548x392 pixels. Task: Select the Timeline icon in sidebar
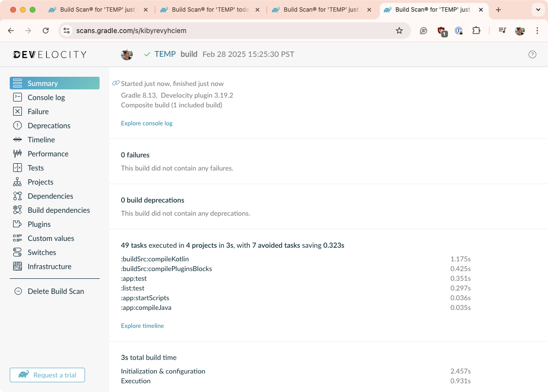[x=17, y=139]
